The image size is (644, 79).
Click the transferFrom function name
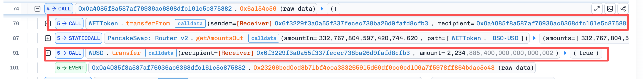click(x=148, y=23)
